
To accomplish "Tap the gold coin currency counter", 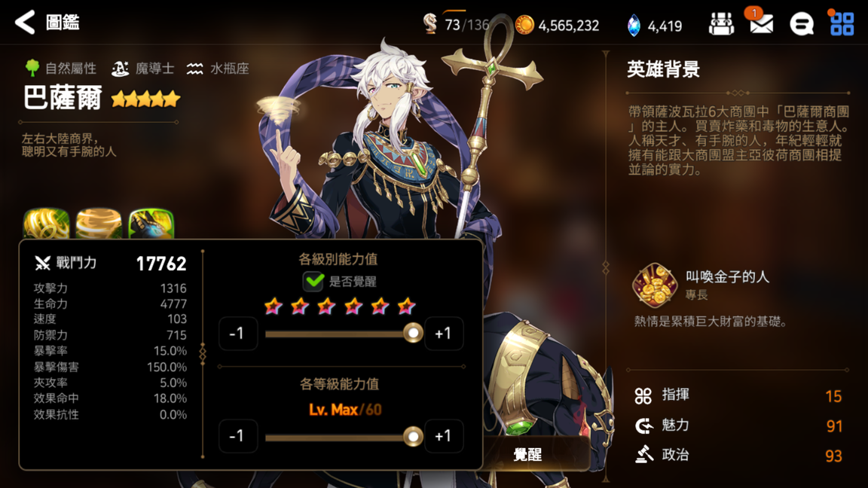I will point(558,25).
